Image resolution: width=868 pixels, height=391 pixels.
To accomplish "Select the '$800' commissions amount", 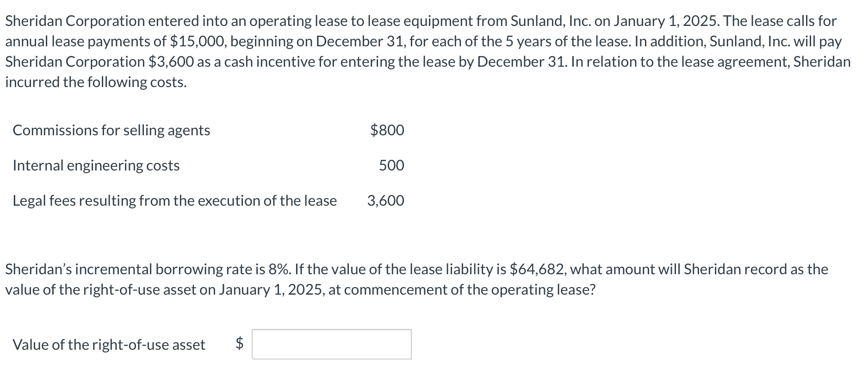I will [386, 131].
